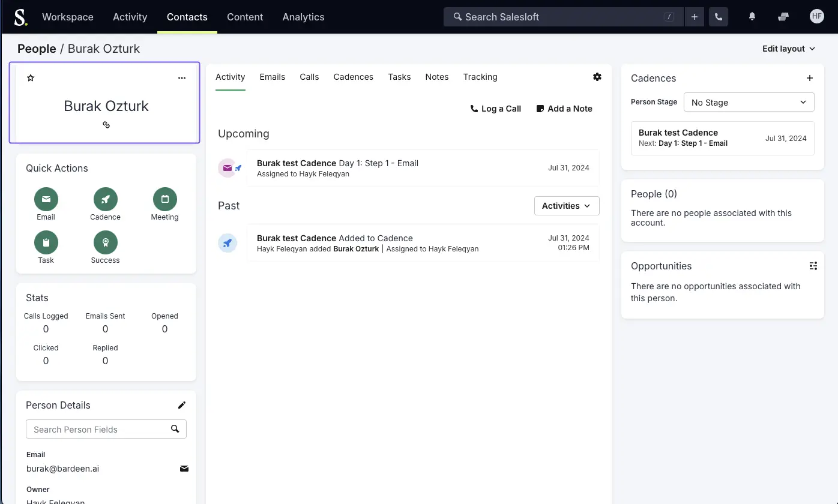838x504 pixels.
Task: Open the upcoming Day 1: Step 1 - Email item
Action: click(423, 168)
